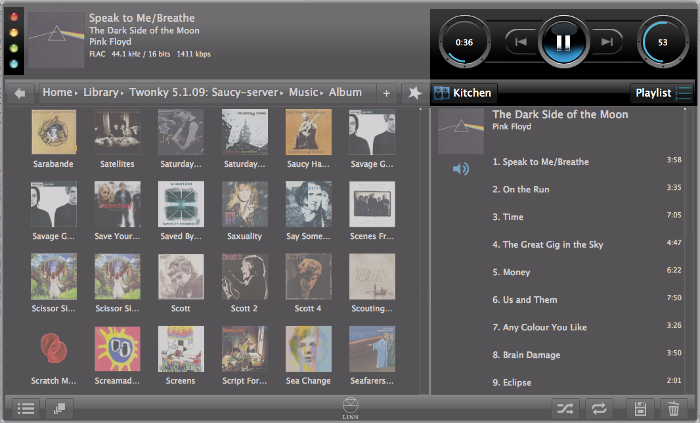Switch to list view in the browser

pos(26,408)
